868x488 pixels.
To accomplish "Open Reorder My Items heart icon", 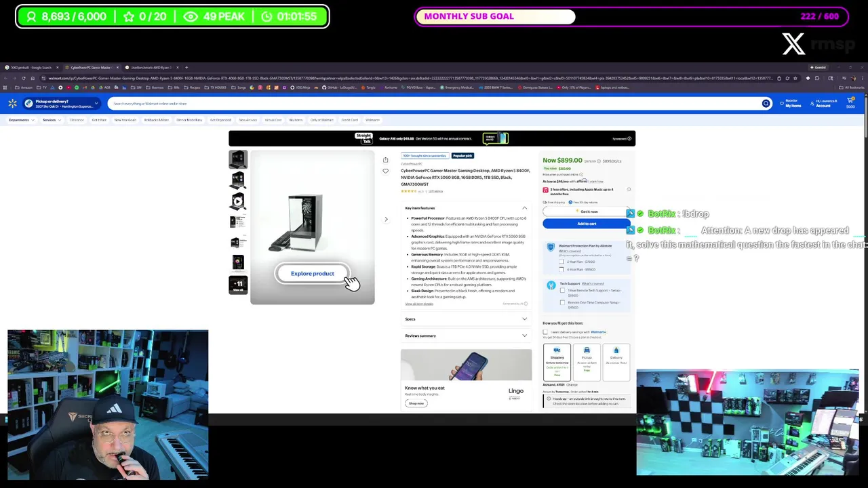I will tap(782, 104).
